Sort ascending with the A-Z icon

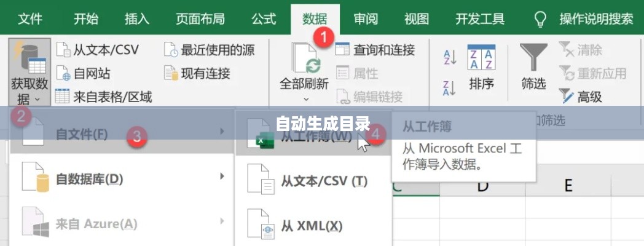pos(450,58)
